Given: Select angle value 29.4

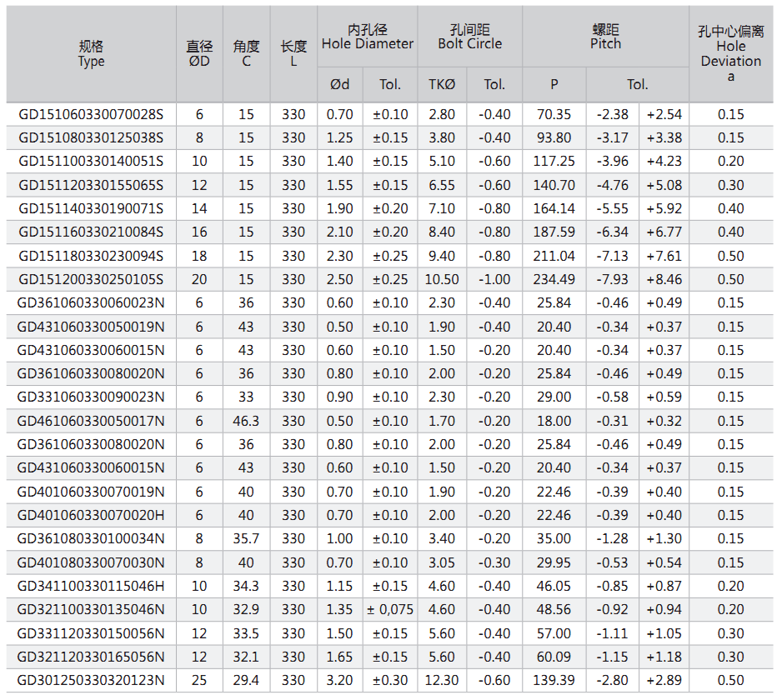Looking at the screenshot, I should pyautogui.click(x=246, y=681).
